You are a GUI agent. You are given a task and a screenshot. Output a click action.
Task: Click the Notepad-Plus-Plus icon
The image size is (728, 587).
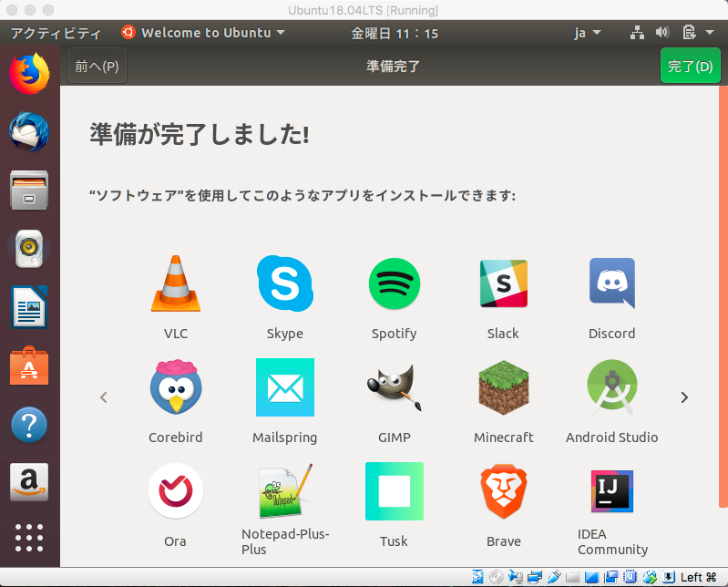[x=285, y=491]
